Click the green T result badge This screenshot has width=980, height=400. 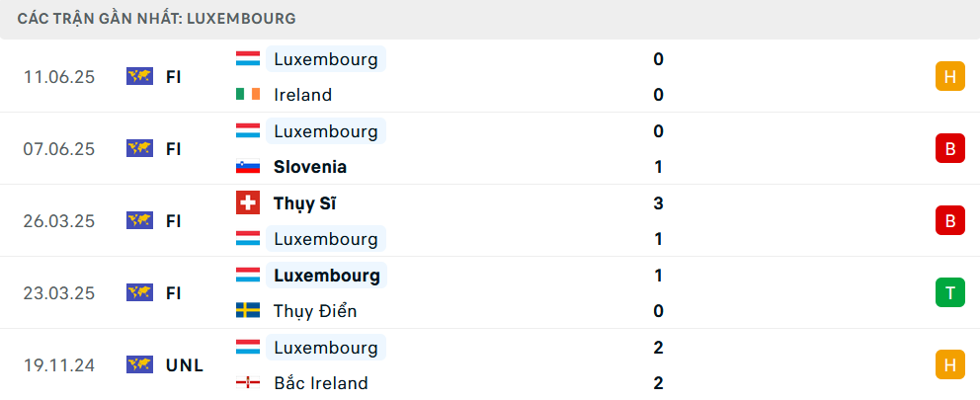(949, 292)
